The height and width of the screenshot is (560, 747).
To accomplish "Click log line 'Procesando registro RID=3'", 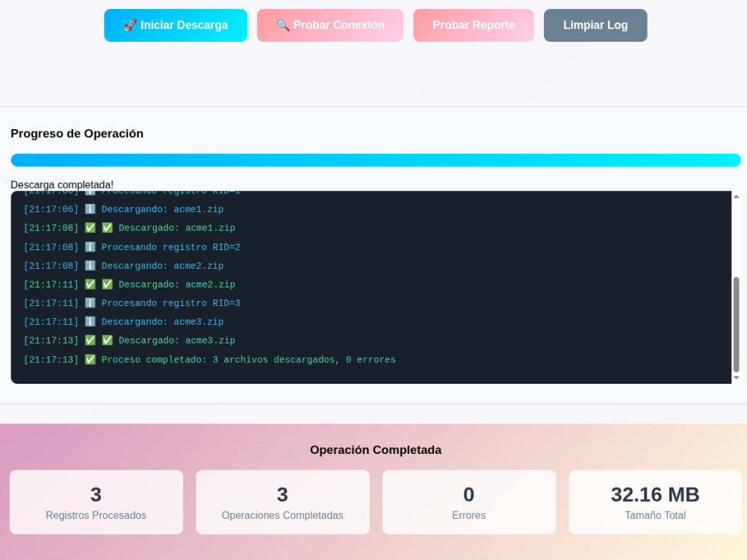I will [170, 303].
